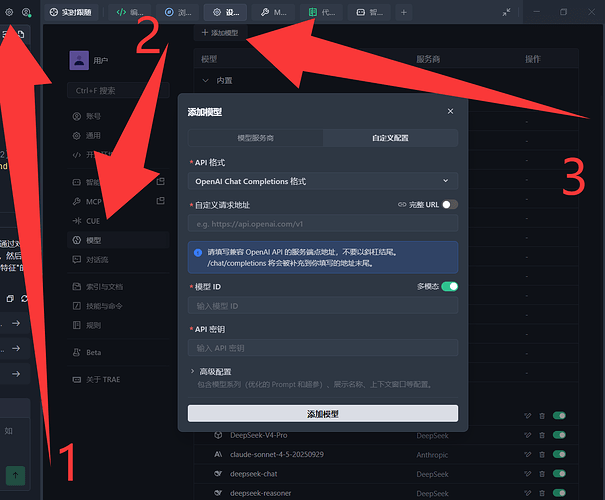Open the code editor tab 编...

130,12
